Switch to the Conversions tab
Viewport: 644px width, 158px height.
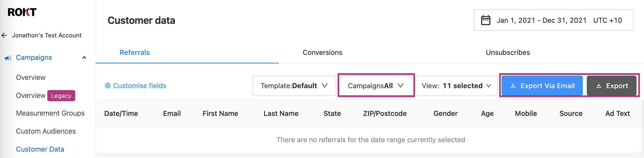323,52
